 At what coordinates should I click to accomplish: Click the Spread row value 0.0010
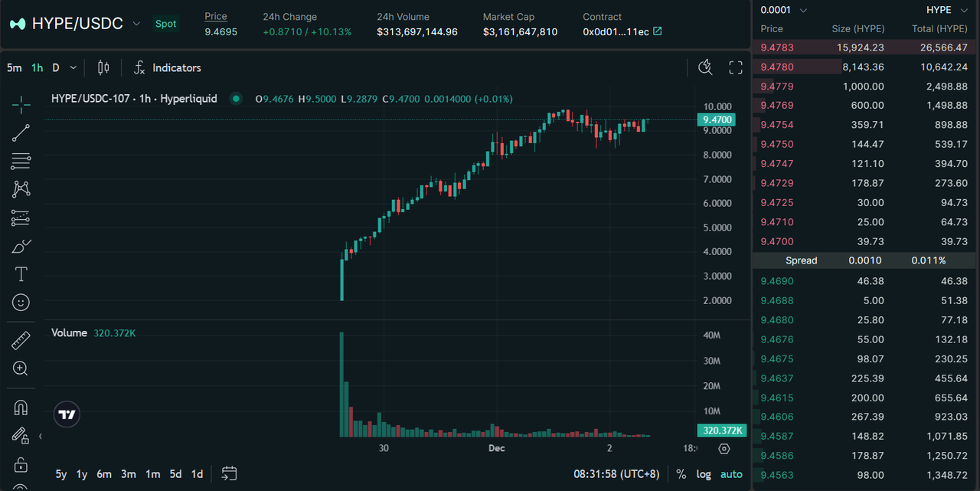pyautogui.click(x=865, y=260)
